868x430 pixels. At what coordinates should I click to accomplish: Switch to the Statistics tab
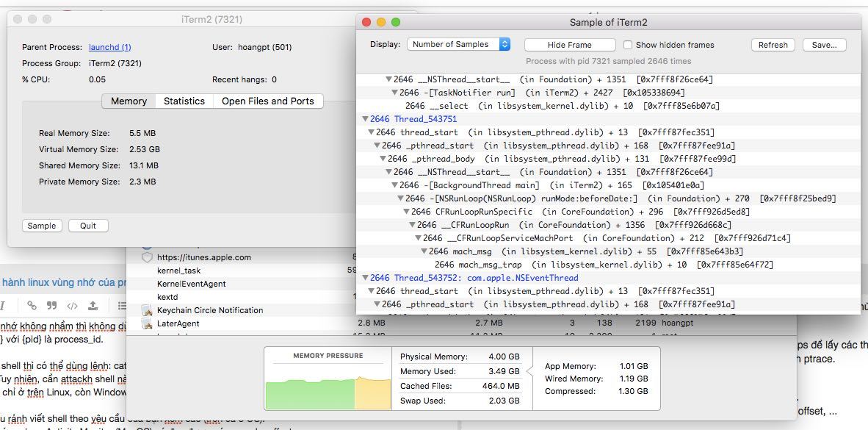[x=184, y=101]
